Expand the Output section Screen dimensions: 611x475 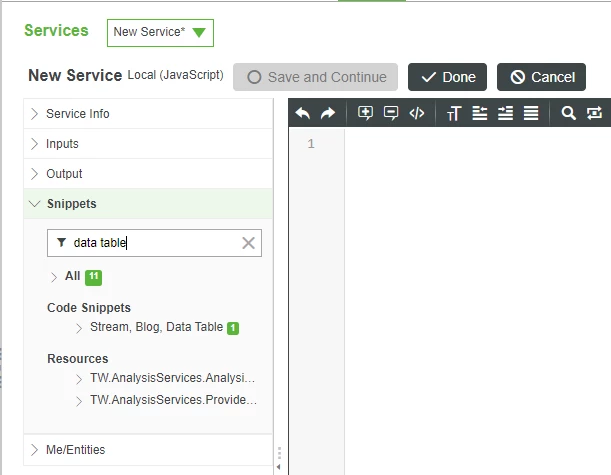pos(148,174)
